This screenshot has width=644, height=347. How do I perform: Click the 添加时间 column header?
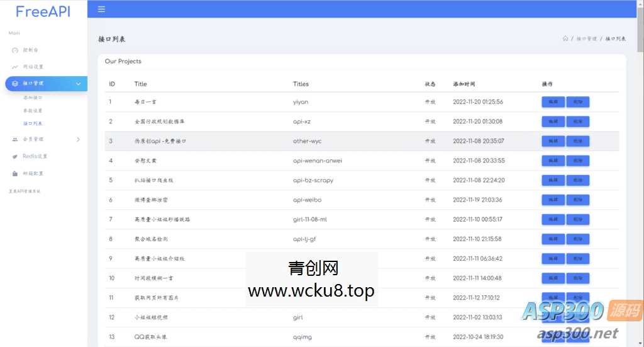click(464, 84)
